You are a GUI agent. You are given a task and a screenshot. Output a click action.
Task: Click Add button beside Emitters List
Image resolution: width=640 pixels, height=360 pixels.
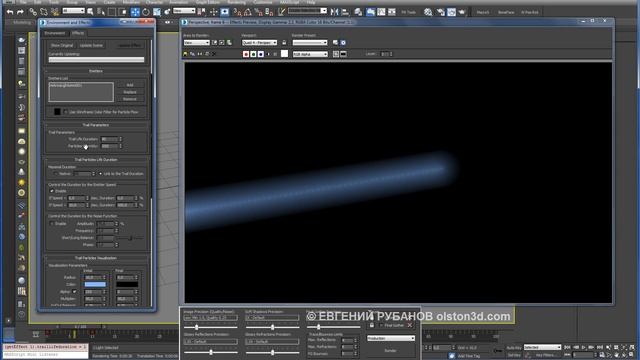tap(130, 85)
